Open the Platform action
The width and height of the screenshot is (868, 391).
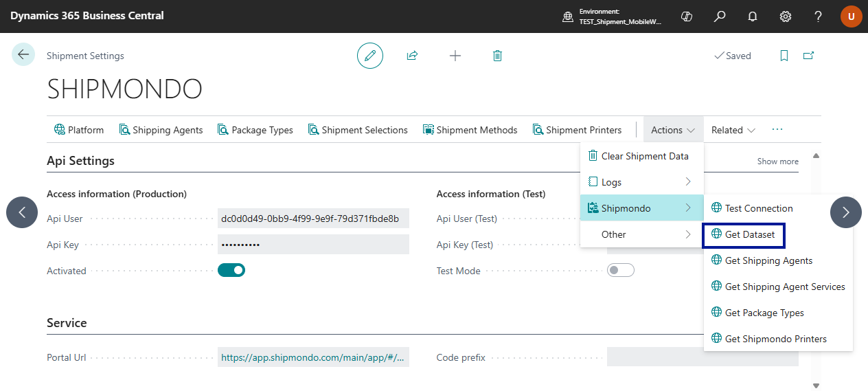click(79, 130)
